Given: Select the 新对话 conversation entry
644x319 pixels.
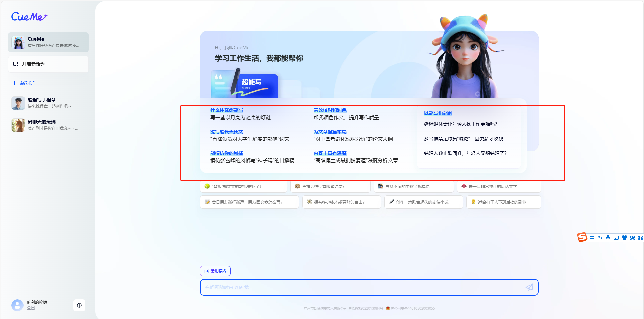Looking at the screenshot, I should point(28,83).
